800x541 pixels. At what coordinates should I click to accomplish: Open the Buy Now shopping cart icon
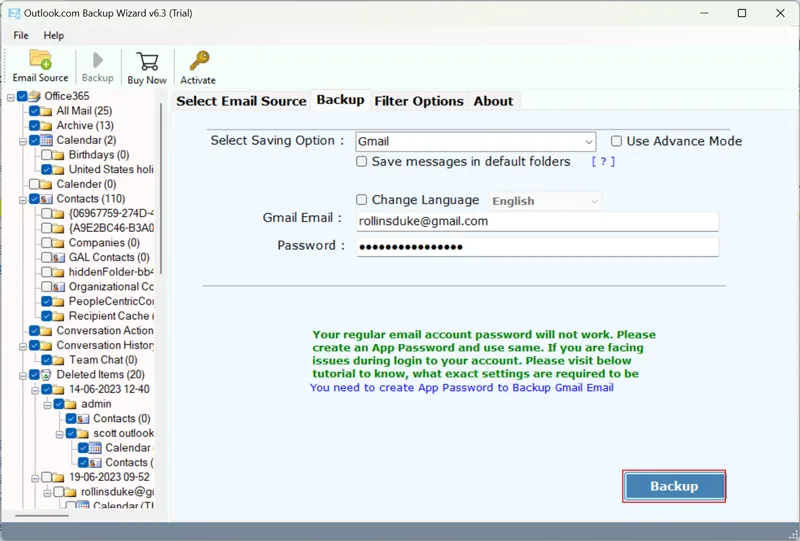click(147, 61)
